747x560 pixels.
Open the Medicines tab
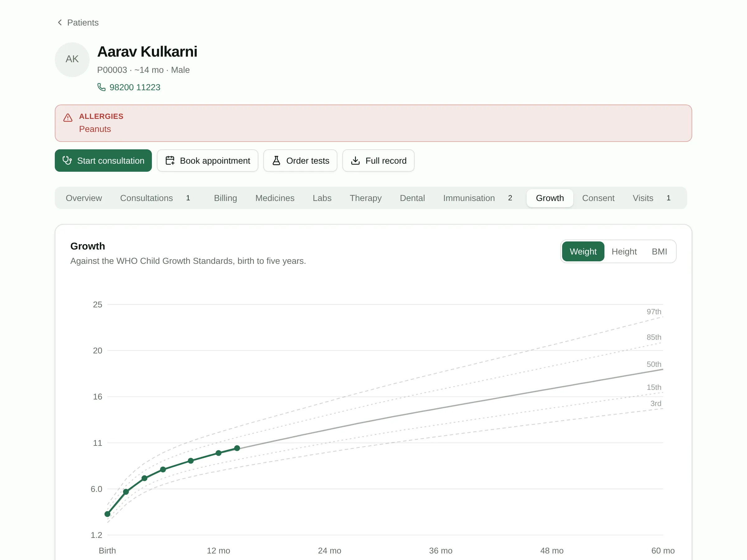(275, 198)
